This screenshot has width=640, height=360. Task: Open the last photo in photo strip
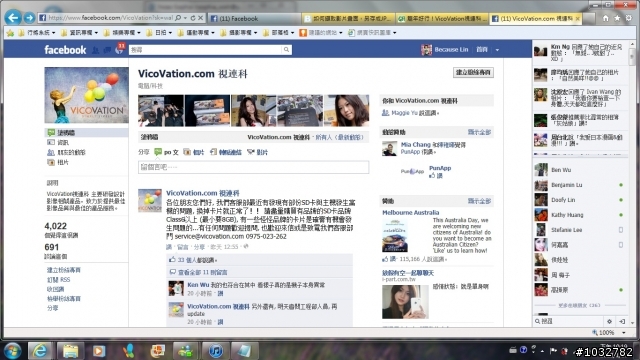click(x=347, y=111)
